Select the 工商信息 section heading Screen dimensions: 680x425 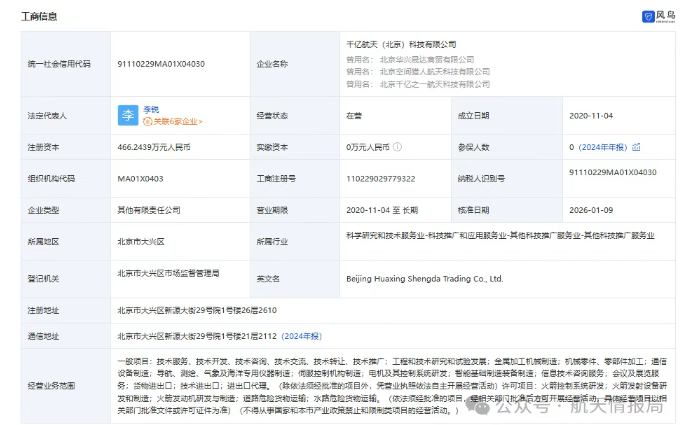[39, 16]
